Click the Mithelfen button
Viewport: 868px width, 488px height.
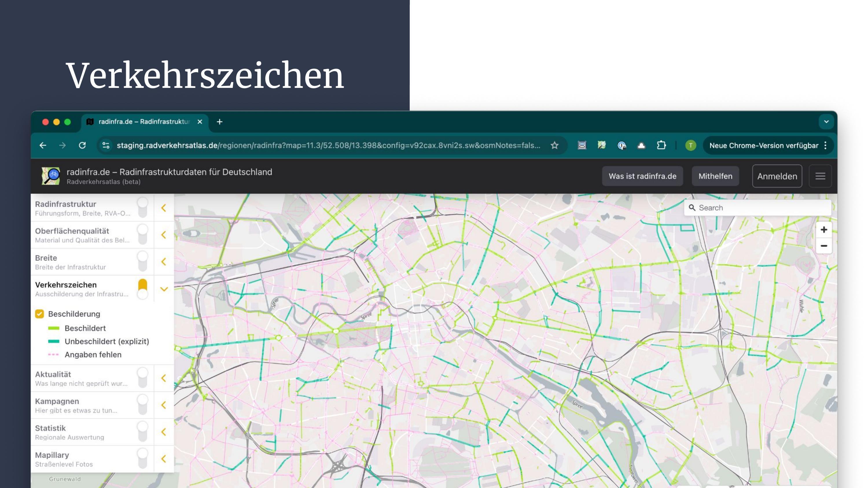pos(715,176)
